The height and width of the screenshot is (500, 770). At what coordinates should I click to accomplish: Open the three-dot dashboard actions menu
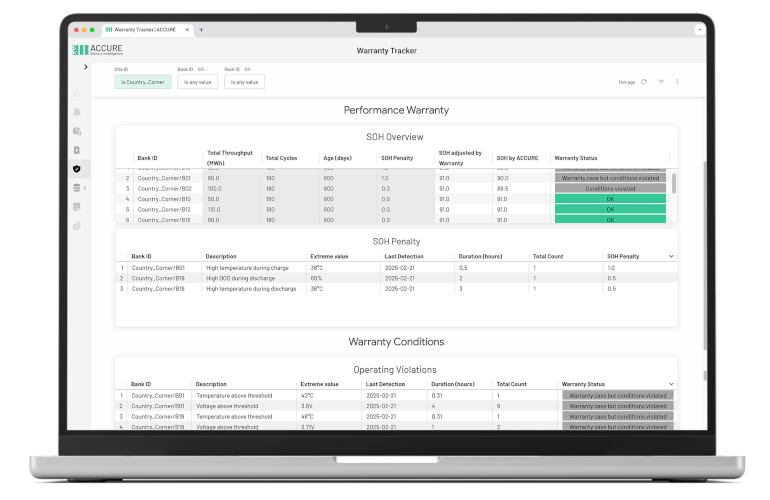pyautogui.click(x=677, y=82)
